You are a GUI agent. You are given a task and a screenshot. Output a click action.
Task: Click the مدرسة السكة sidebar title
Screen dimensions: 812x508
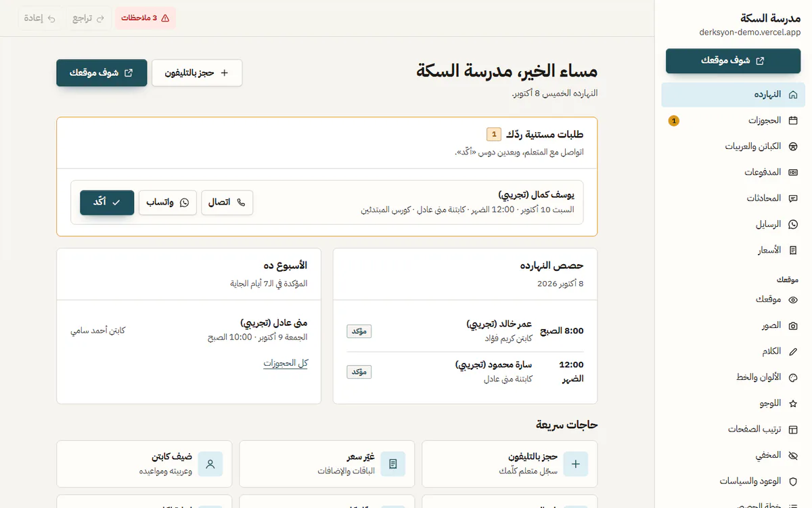[x=771, y=18]
